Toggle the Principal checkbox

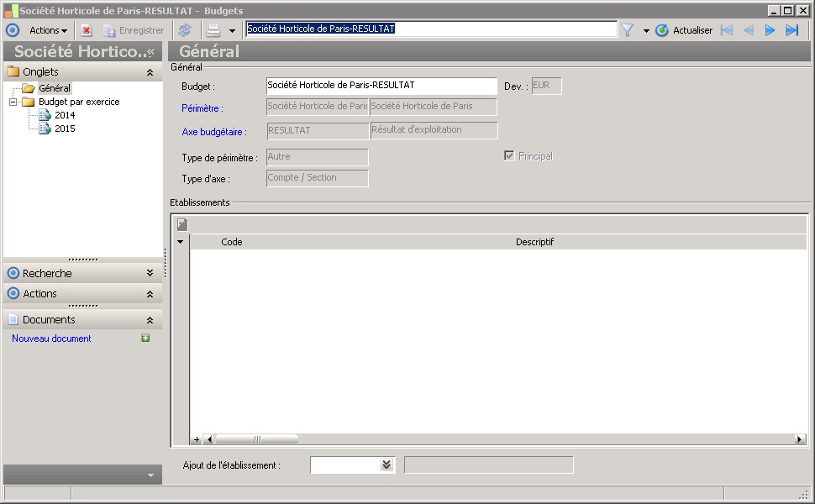pyautogui.click(x=509, y=156)
